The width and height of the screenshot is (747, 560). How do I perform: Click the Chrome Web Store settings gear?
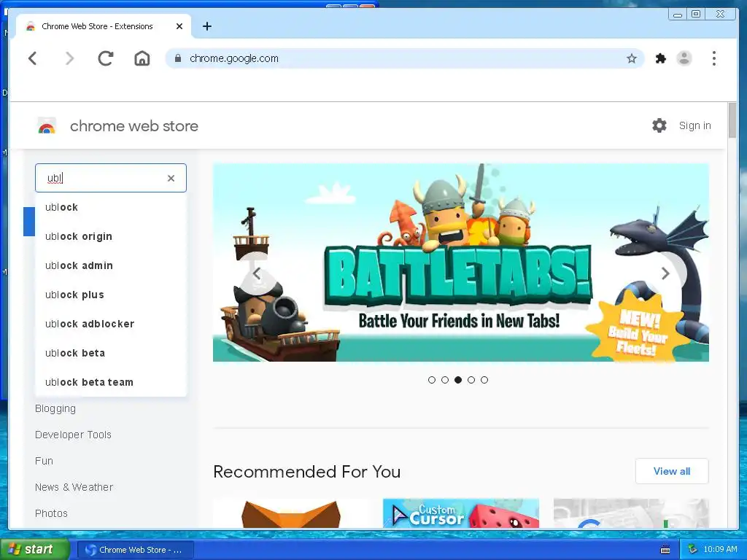point(659,125)
